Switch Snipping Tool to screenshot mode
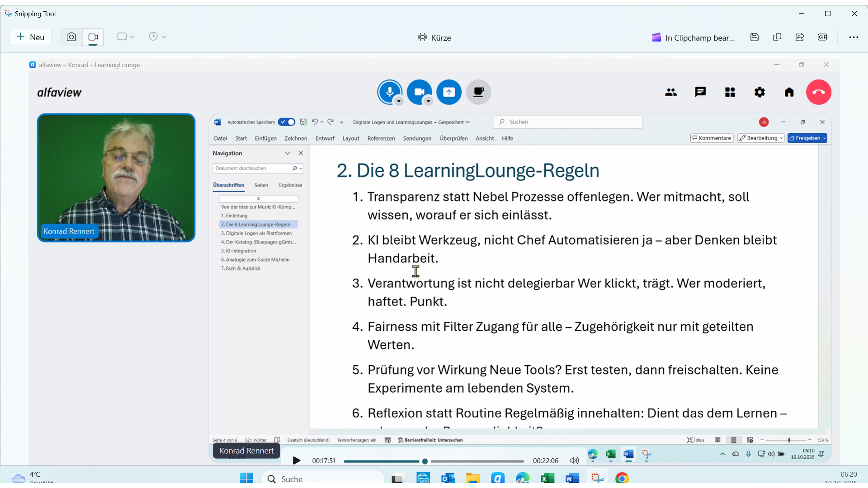 click(x=71, y=37)
